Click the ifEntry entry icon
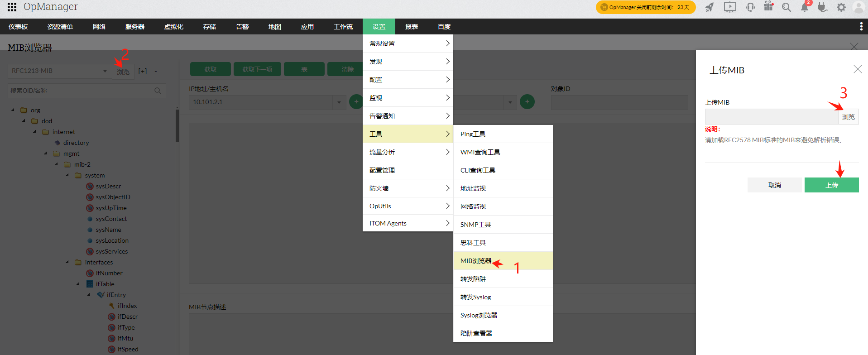 coord(101,295)
